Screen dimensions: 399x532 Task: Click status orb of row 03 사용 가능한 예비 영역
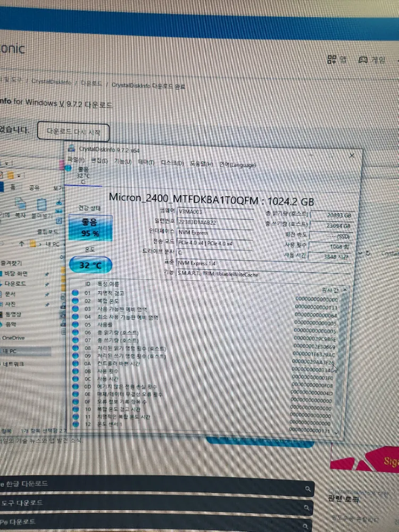point(76,309)
